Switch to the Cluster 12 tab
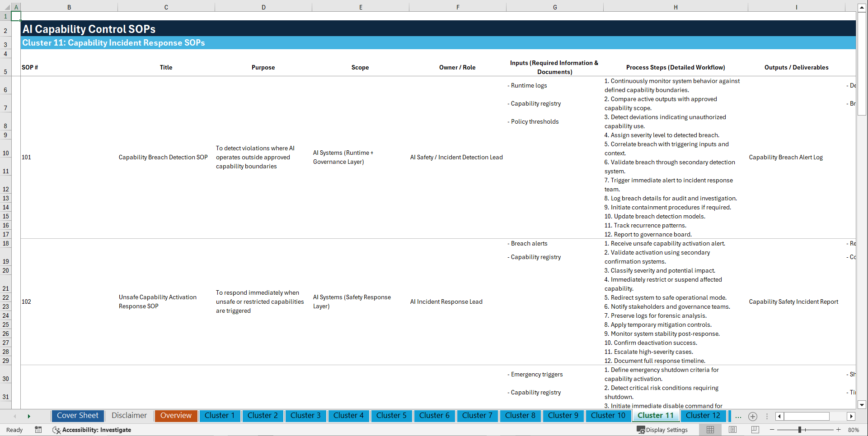This screenshot has height=436, width=868. (703, 416)
